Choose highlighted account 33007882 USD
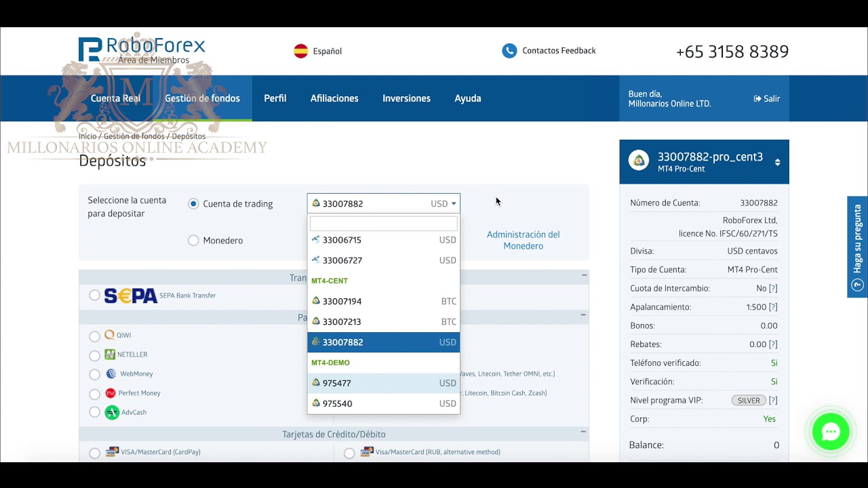 (383, 342)
